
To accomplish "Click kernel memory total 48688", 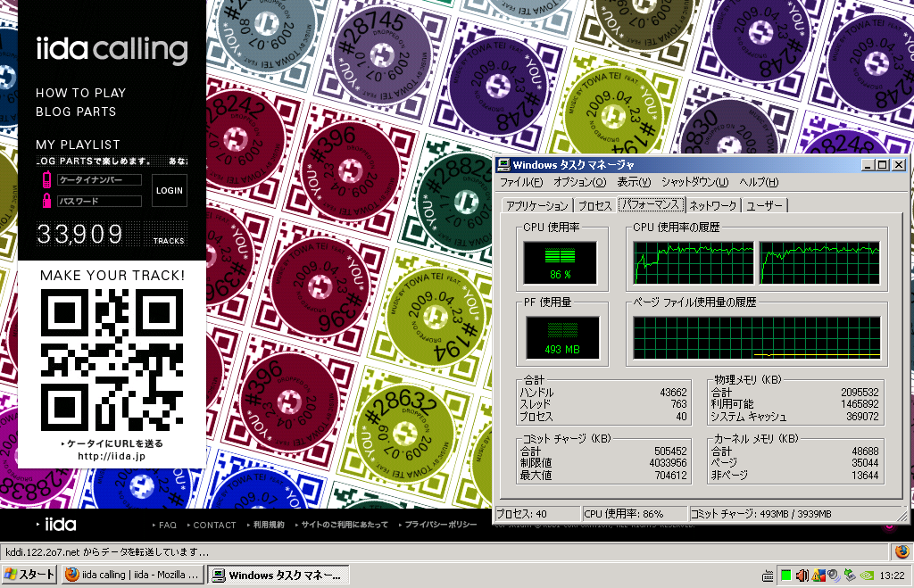I will [x=865, y=451].
